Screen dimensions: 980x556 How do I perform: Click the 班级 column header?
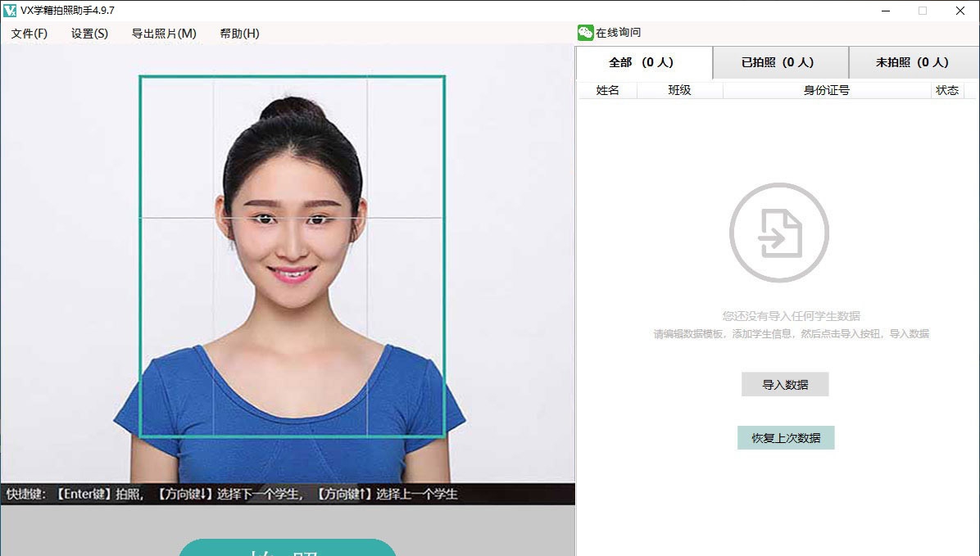pos(679,90)
